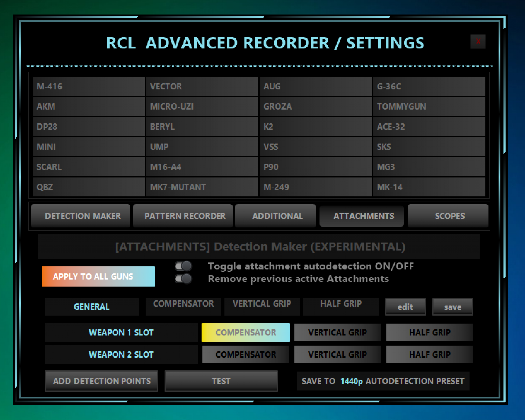Open the edit mode for attachments

405,307
